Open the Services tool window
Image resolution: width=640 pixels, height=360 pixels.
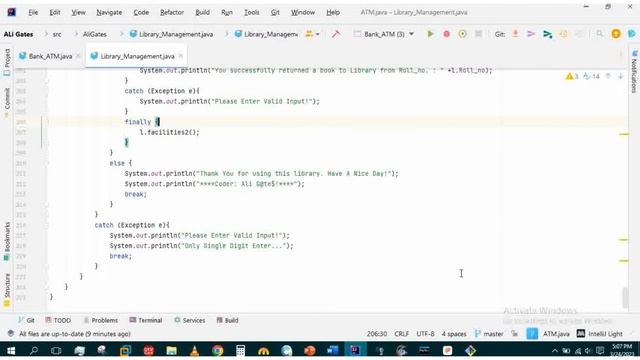(189, 320)
